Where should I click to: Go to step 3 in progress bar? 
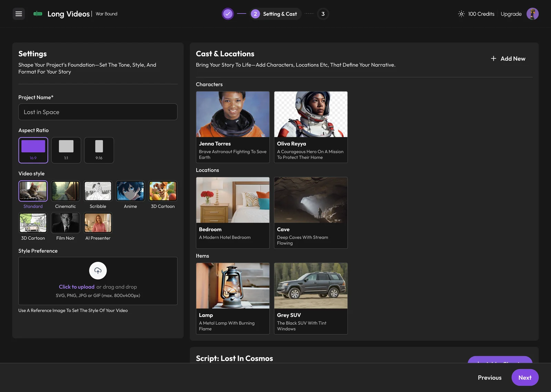click(323, 14)
